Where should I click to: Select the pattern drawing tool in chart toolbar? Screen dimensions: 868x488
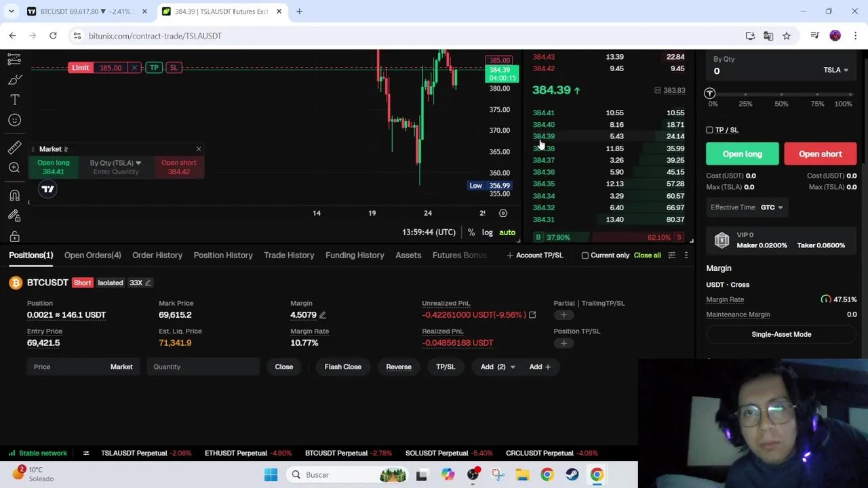point(14,60)
